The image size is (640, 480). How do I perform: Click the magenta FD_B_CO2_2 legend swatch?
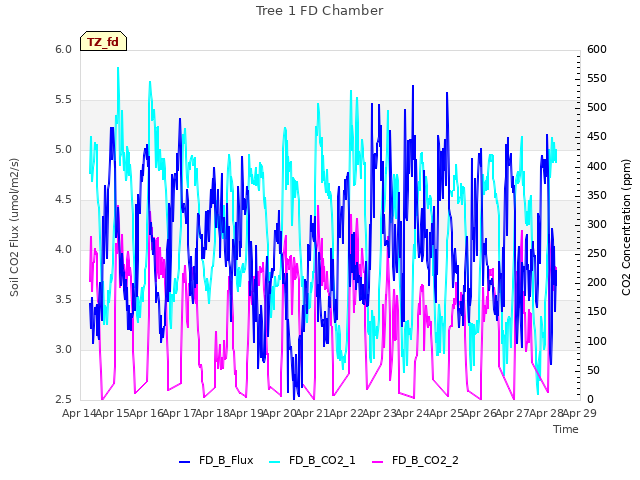pyautogui.click(x=378, y=462)
